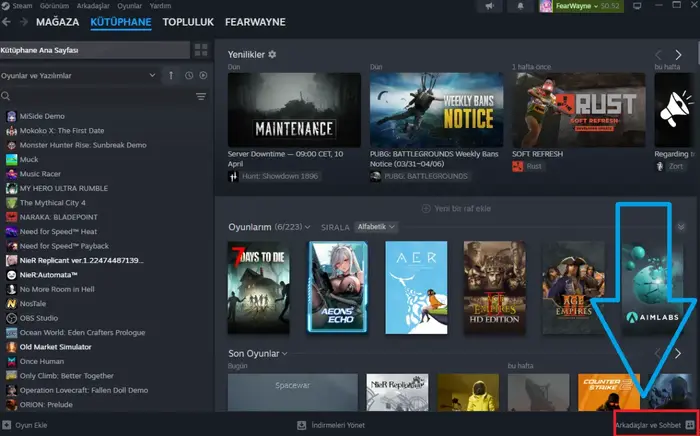The width and height of the screenshot is (700, 436).
Task: Open the Age of Empires II HD cover
Action: (495, 287)
